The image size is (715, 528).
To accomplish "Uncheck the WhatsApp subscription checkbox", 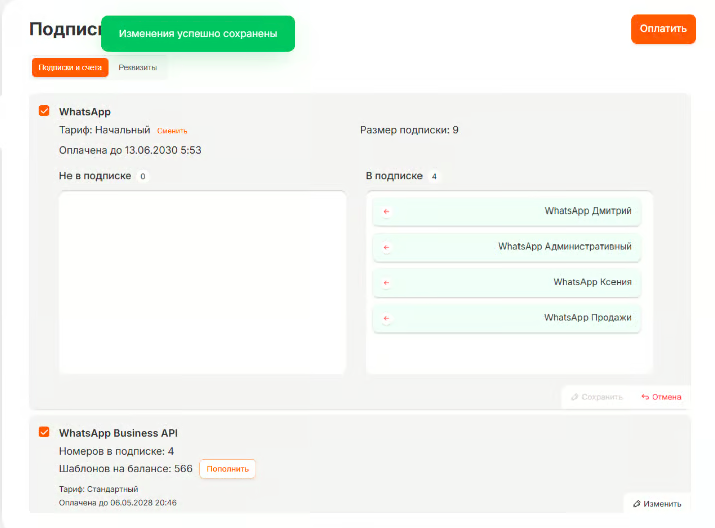I will click(44, 111).
